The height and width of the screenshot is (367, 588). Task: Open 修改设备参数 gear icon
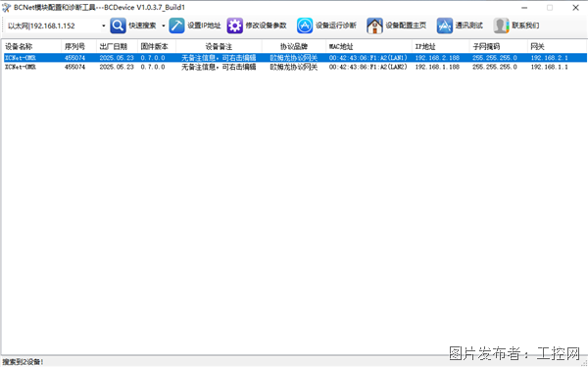pyautogui.click(x=235, y=26)
